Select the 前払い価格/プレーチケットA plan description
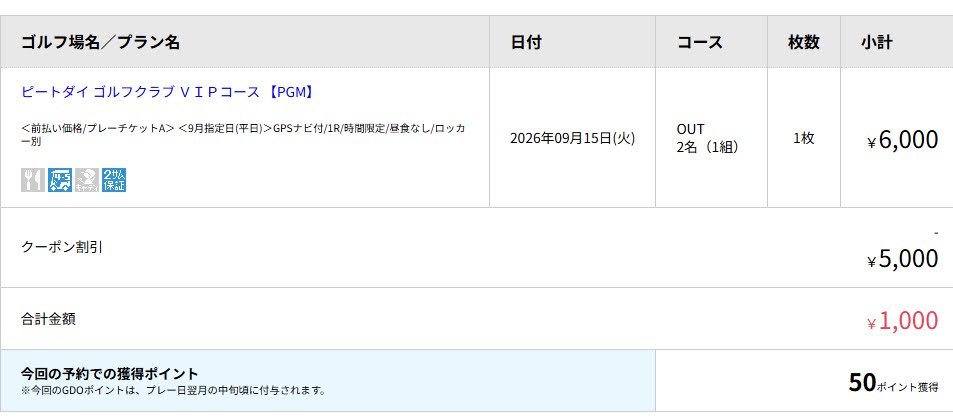 [243, 134]
